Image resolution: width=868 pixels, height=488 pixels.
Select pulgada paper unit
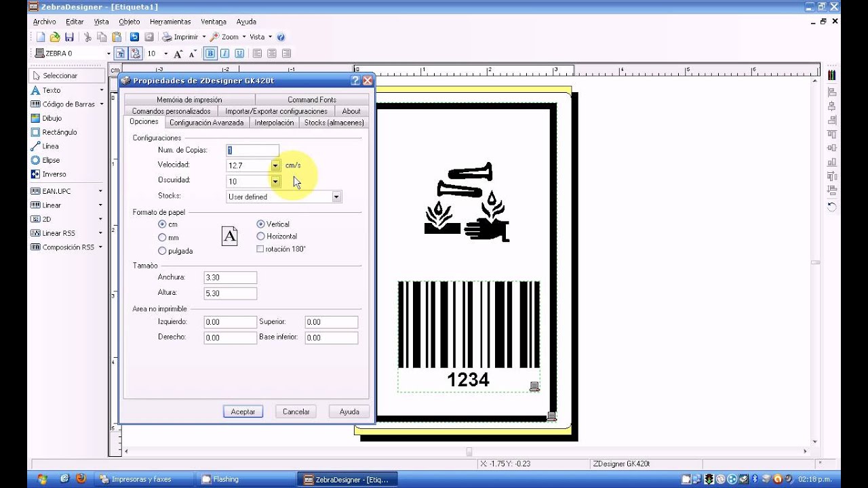[x=162, y=251]
